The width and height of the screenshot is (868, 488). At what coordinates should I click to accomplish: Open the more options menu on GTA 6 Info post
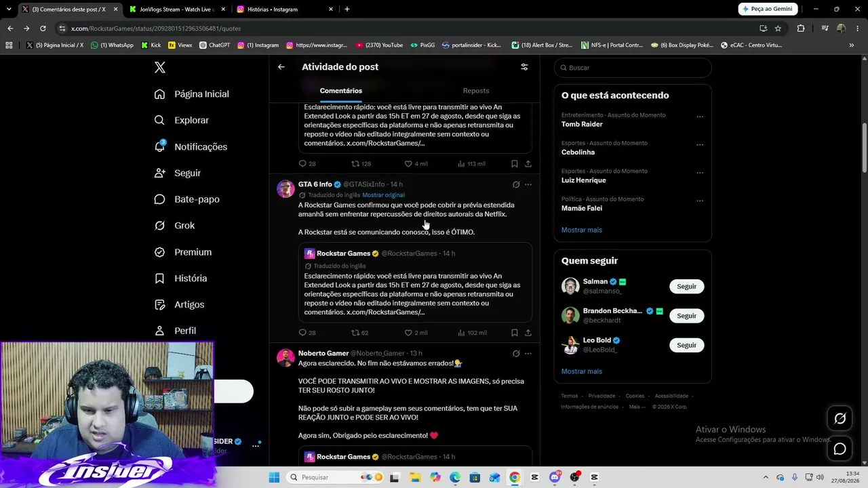point(528,184)
